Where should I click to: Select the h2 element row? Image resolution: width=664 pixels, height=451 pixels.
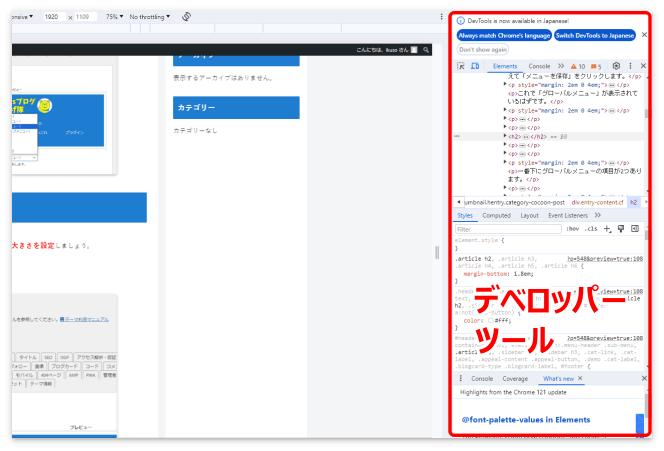click(x=548, y=136)
